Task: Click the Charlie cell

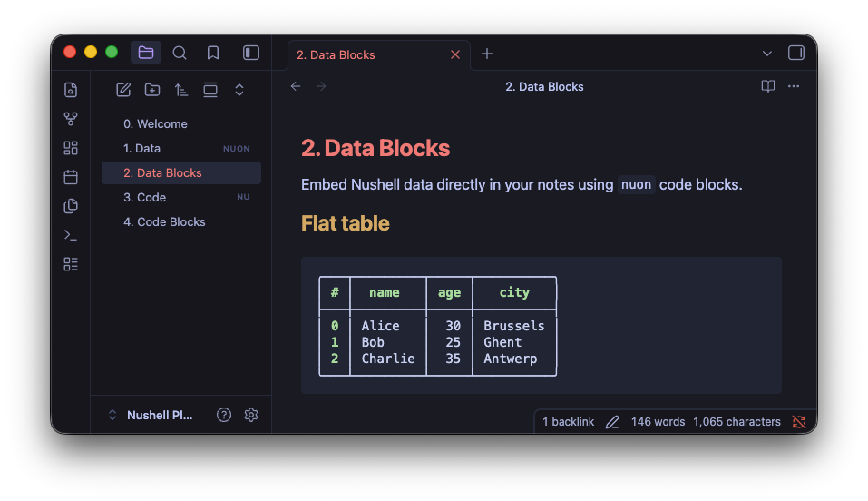Action: coord(388,359)
